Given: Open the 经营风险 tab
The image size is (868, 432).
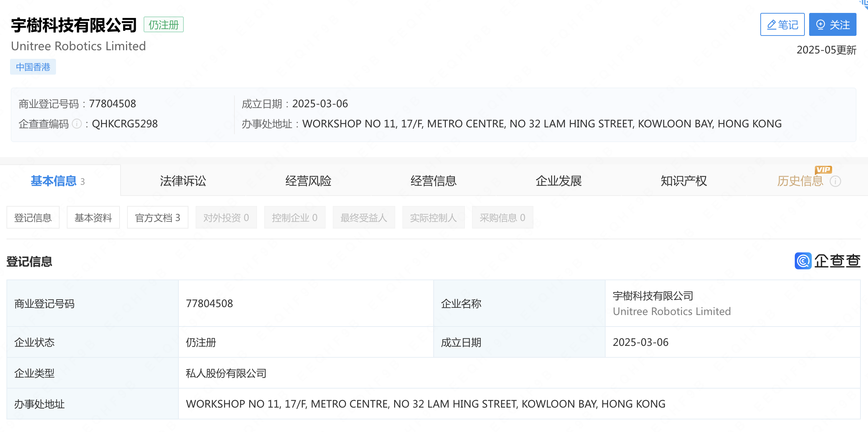Looking at the screenshot, I should click(x=308, y=181).
